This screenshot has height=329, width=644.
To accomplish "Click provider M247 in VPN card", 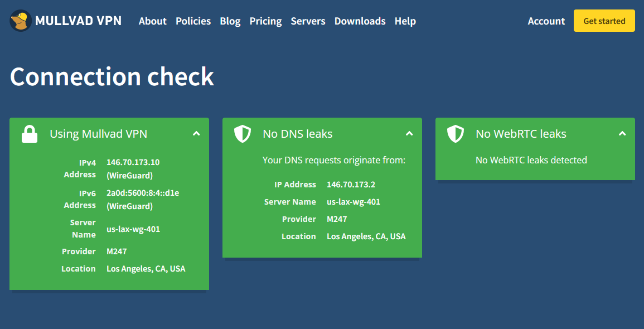I will tap(117, 251).
